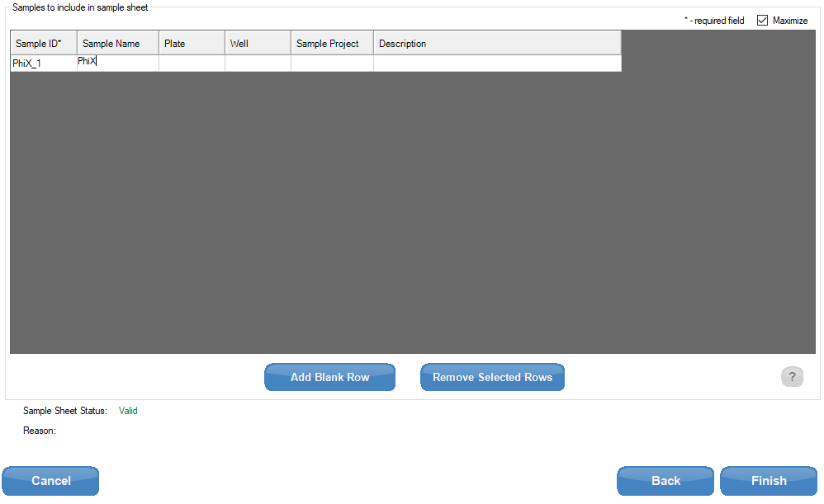Click the empty Well cell in first row
Screen dimensions: 824x504
point(258,64)
